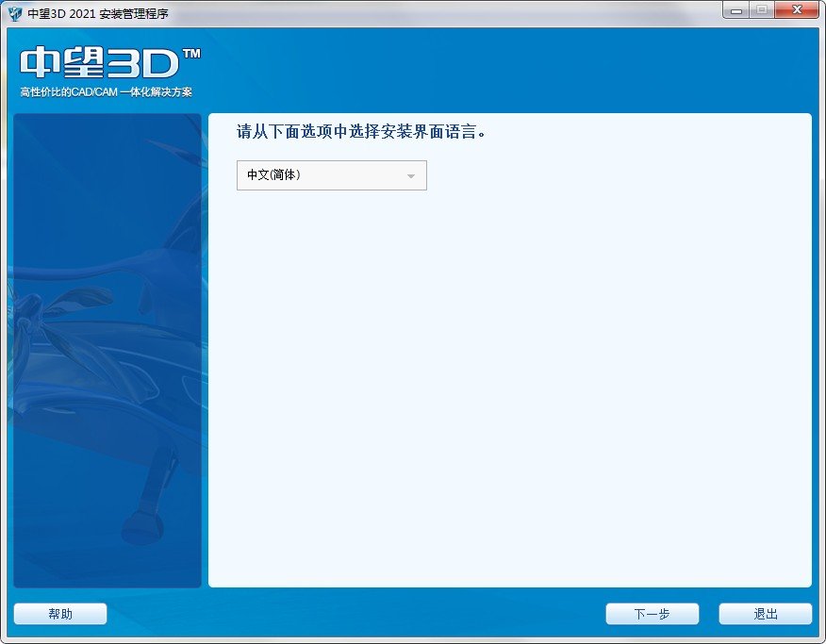
Task: Click 下一步 to proceed with installation
Action: (653, 613)
